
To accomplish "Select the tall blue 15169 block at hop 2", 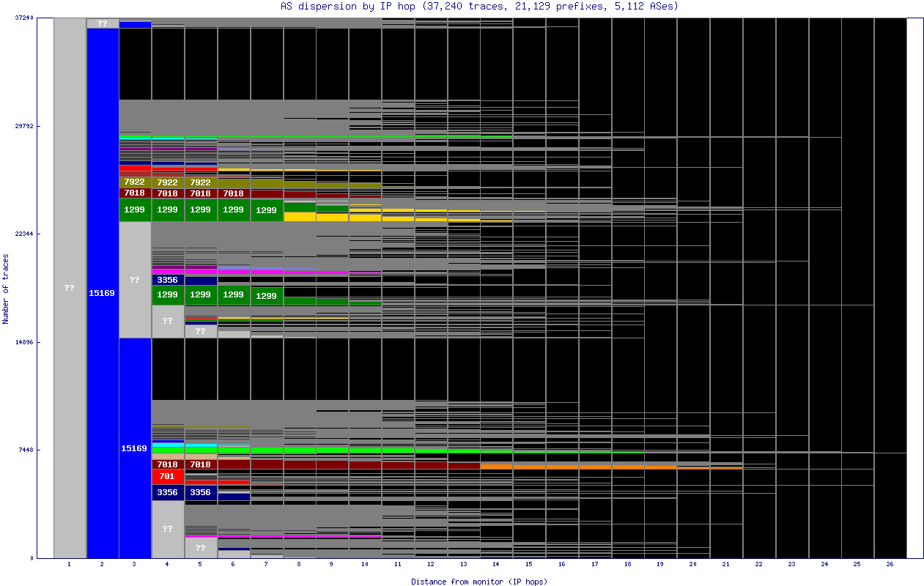I will (x=103, y=293).
